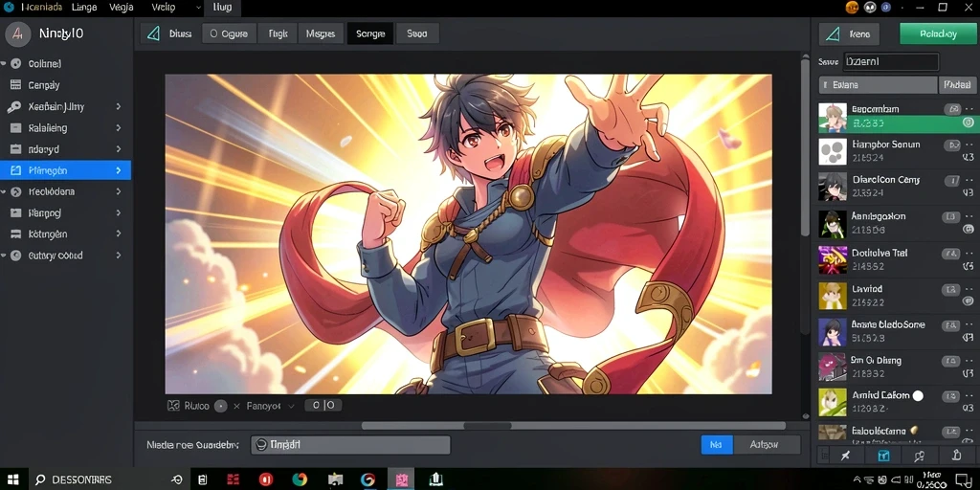Click the Cenpaly list icon in sidebar
The image size is (980, 490).
tap(16, 85)
